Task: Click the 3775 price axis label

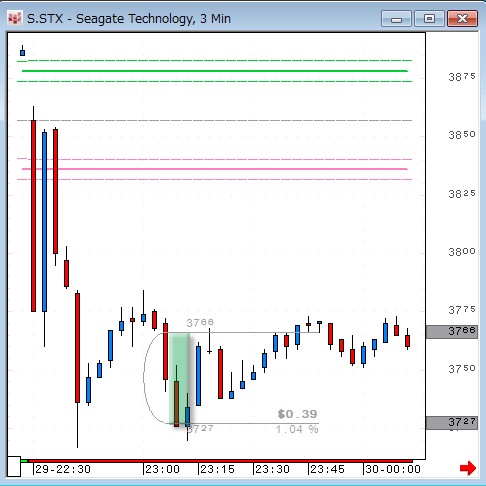Action: tap(462, 310)
